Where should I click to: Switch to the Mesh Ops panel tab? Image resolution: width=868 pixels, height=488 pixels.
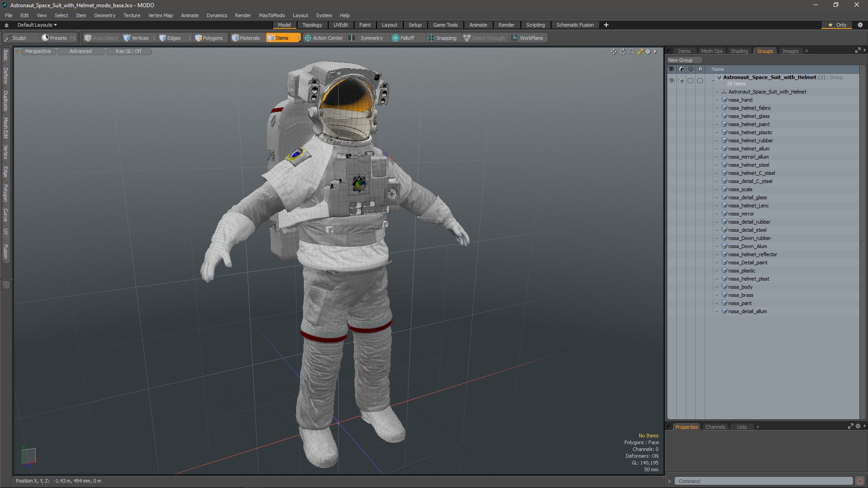tap(712, 51)
